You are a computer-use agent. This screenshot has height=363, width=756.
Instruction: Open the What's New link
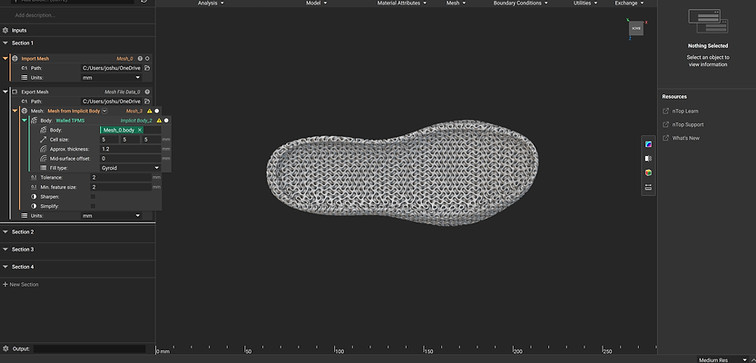[x=681, y=138]
